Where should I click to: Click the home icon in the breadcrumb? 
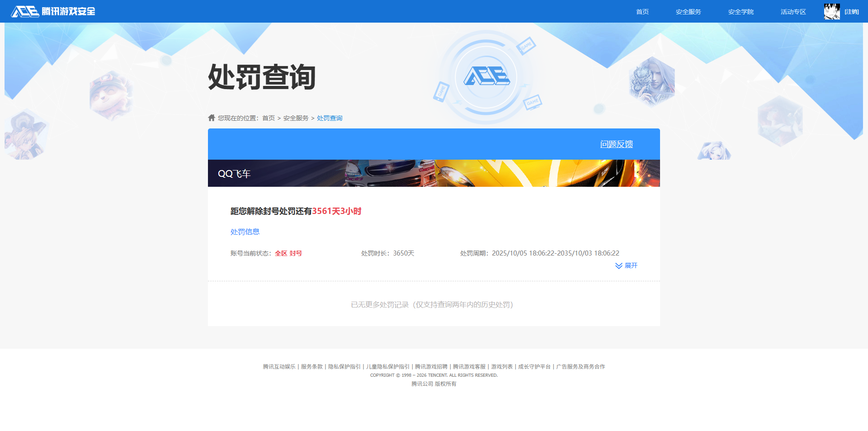tap(212, 118)
